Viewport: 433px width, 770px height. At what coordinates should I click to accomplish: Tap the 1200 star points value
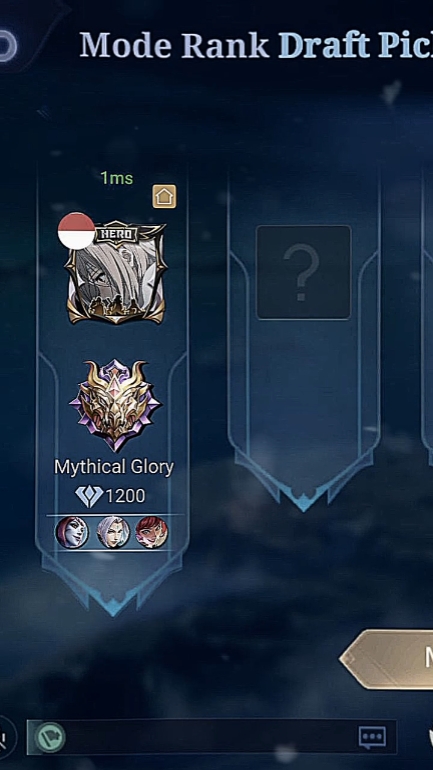pyautogui.click(x=126, y=496)
